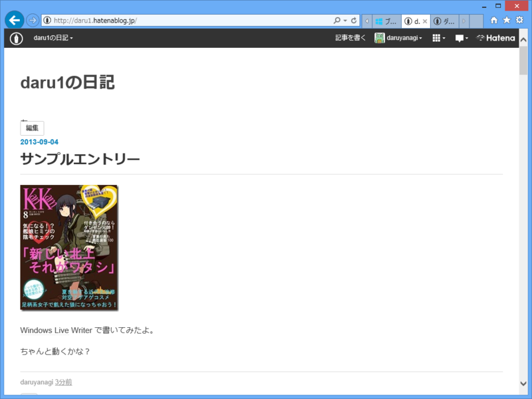Click the author name daruyanagi below entry
Image resolution: width=532 pixels, height=399 pixels.
coord(37,382)
